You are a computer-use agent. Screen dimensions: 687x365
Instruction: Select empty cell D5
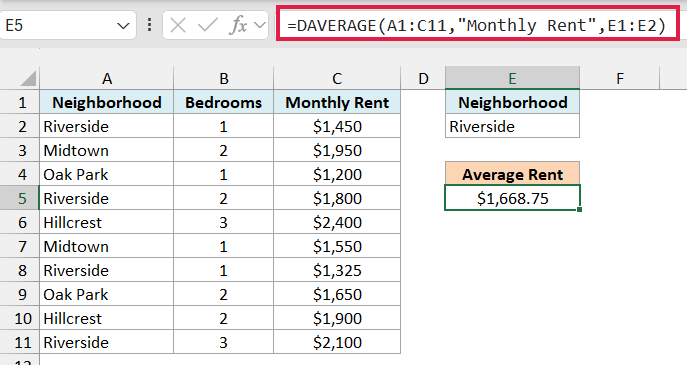423,198
